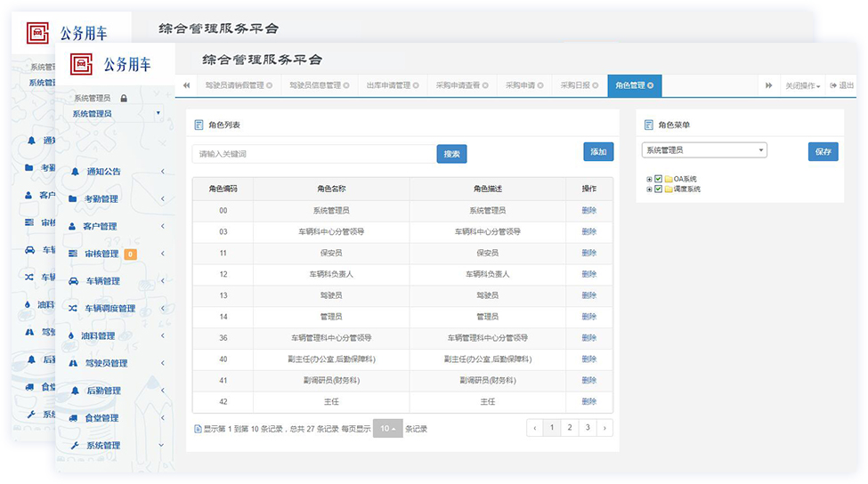
Task: Expand the OA系统 tree node
Action: click(x=649, y=179)
